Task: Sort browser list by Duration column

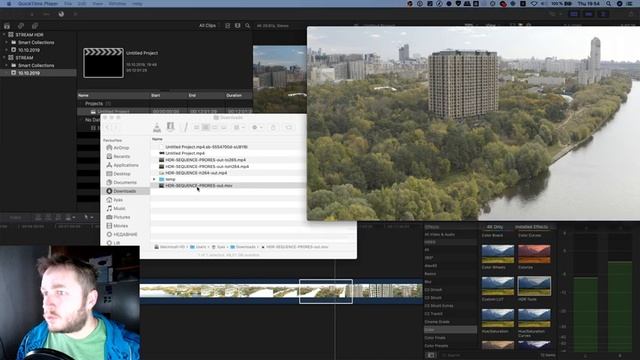Action: [x=234, y=96]
